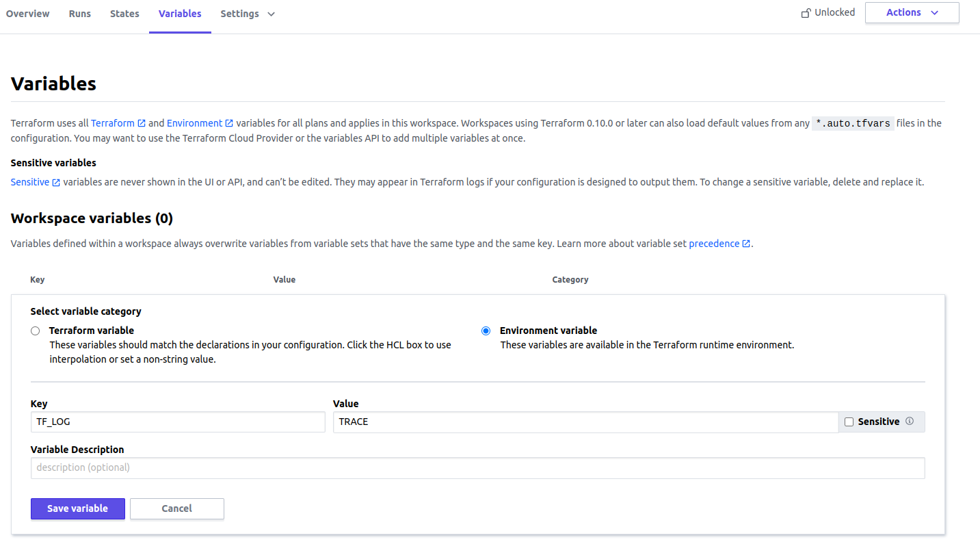Expand the Settings tab chevron
980x542 pixels.
pyautogui.click(x=269, y=14)
